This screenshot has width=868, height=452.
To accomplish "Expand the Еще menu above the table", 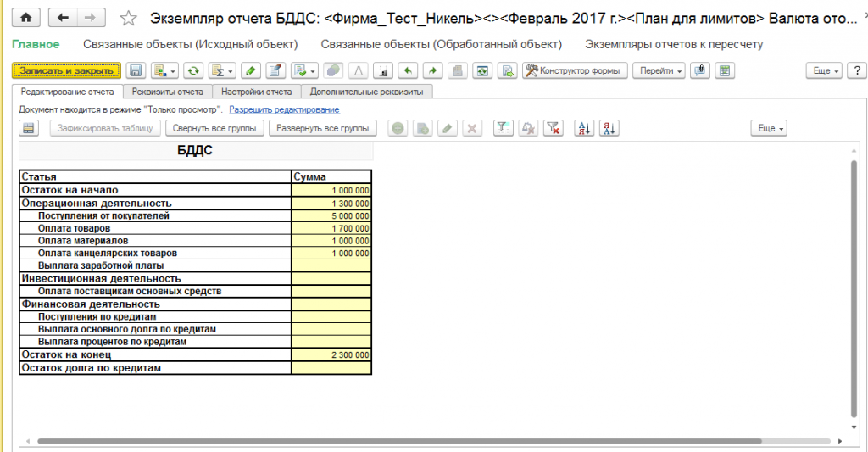I will 770,128.
